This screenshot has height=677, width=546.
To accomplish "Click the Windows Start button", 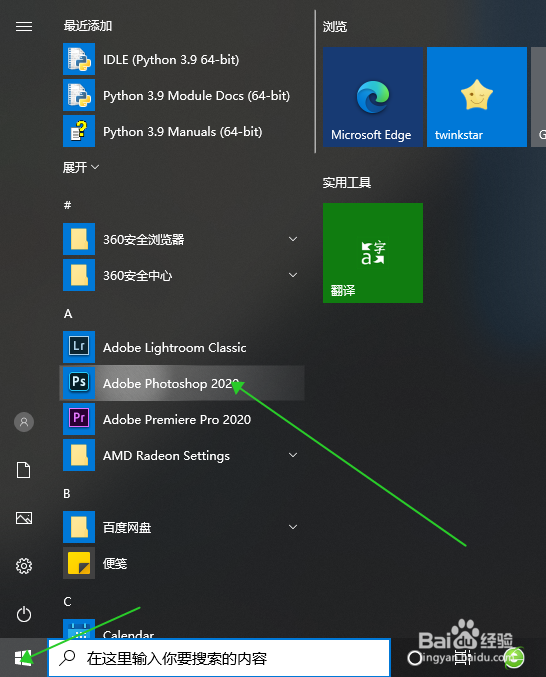I will 23,658.
